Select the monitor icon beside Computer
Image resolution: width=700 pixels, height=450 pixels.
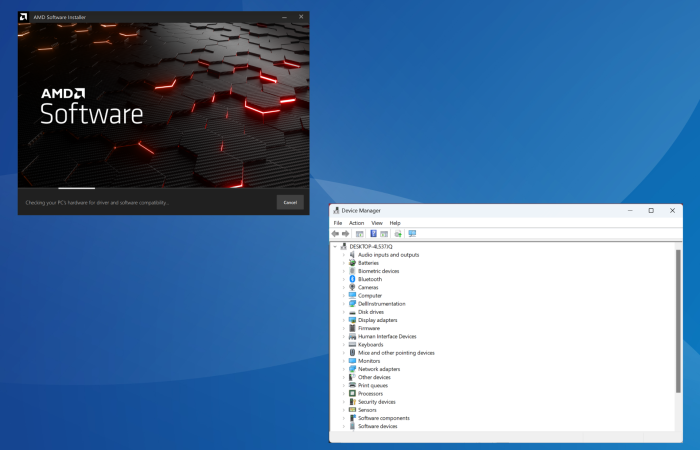(x=352, y=295)
